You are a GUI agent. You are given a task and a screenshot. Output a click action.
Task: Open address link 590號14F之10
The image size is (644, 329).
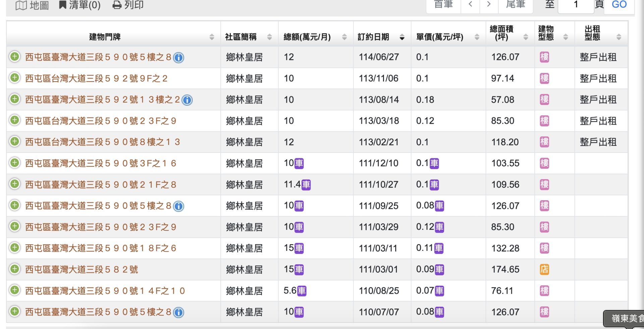tap(105, 291)
